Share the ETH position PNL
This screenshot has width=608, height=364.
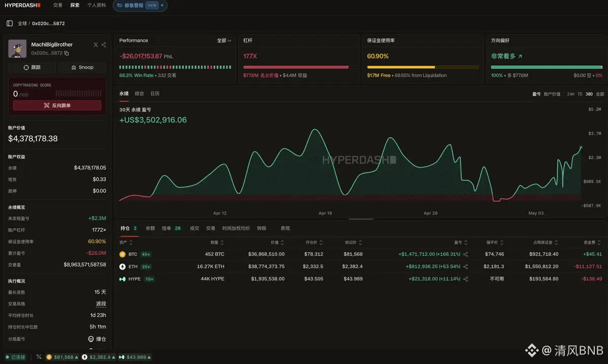click(x=466, y=266)
